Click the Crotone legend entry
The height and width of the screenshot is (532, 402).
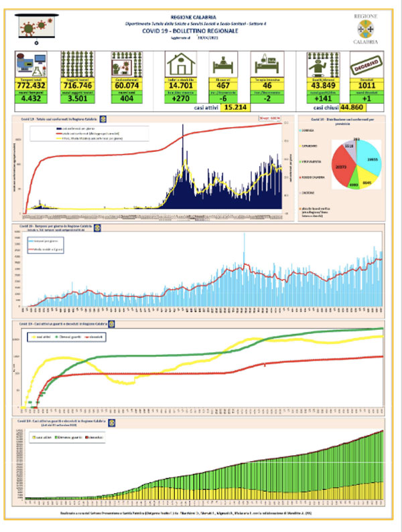pyautogui.click(x=307, y=193)
